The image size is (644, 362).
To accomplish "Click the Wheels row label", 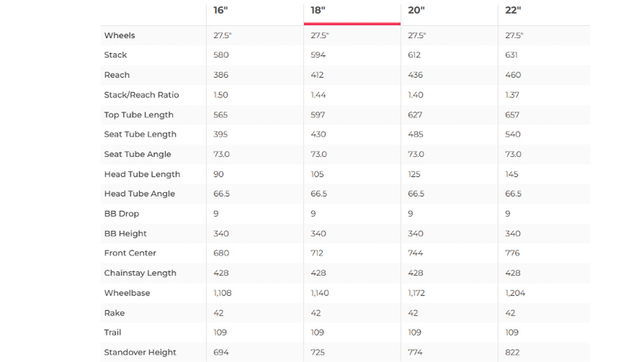I will (119, 36).
